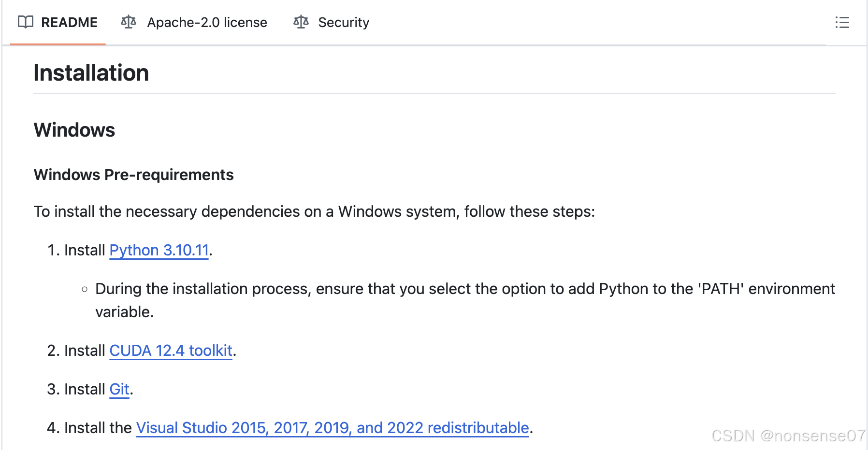Click the 'To install the necessary dependencies' paragraph
868x450 pixels.
coord(314,211)
